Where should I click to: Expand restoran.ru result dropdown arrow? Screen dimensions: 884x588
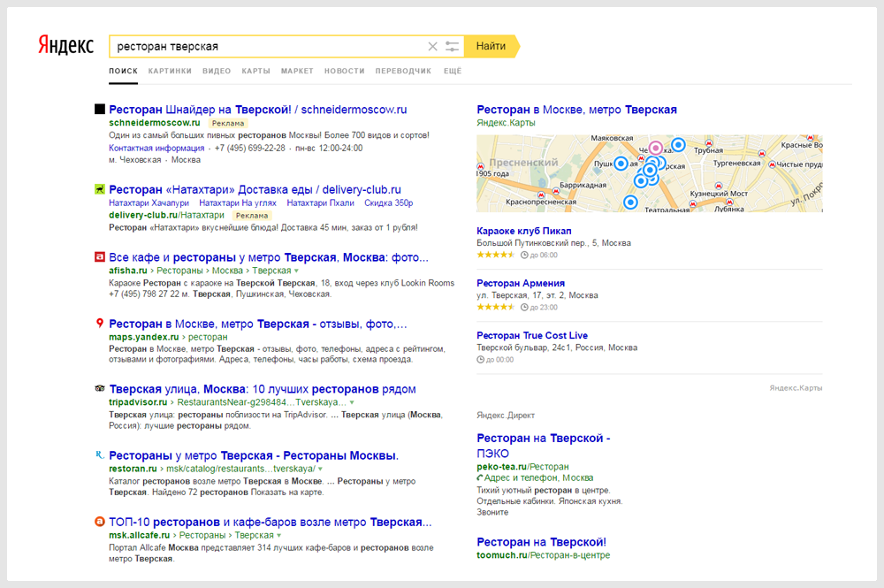click(x=320, y=469)
